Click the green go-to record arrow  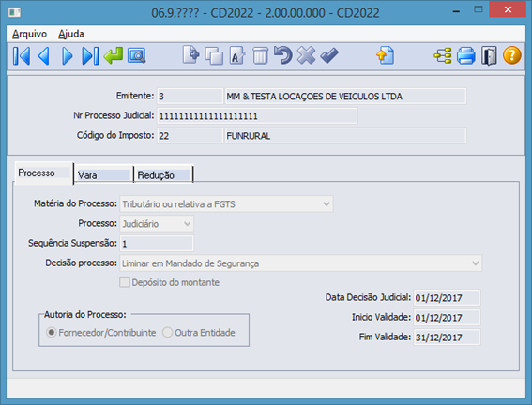114,55
